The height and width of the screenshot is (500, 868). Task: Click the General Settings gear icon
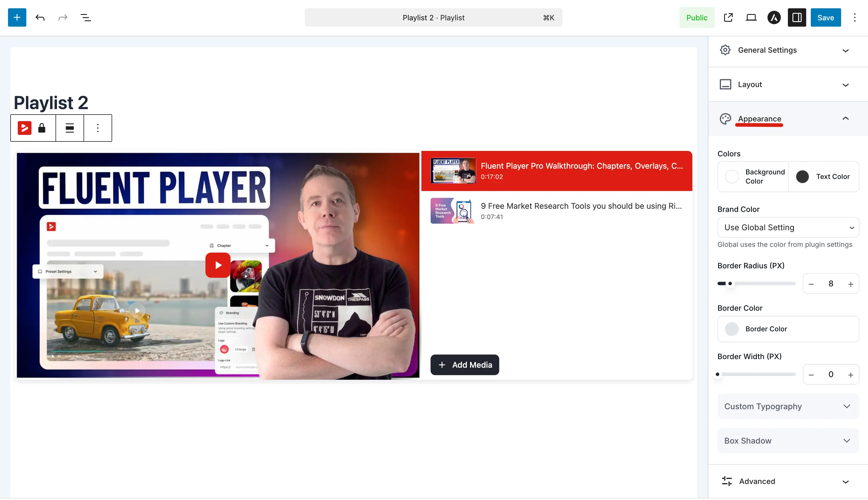pyautogui.click(x=725, y=50)
